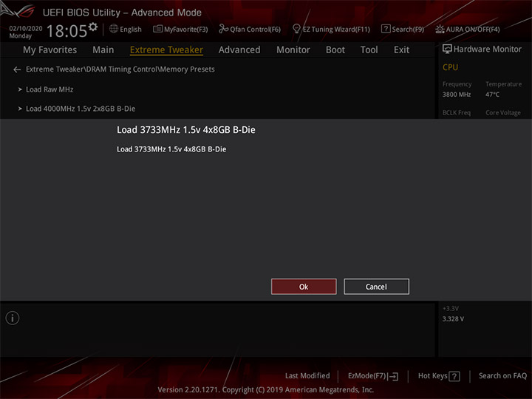The width and height of the screenshot is (532, 399).
Task: Click the info circle icon
Action: 13,318
